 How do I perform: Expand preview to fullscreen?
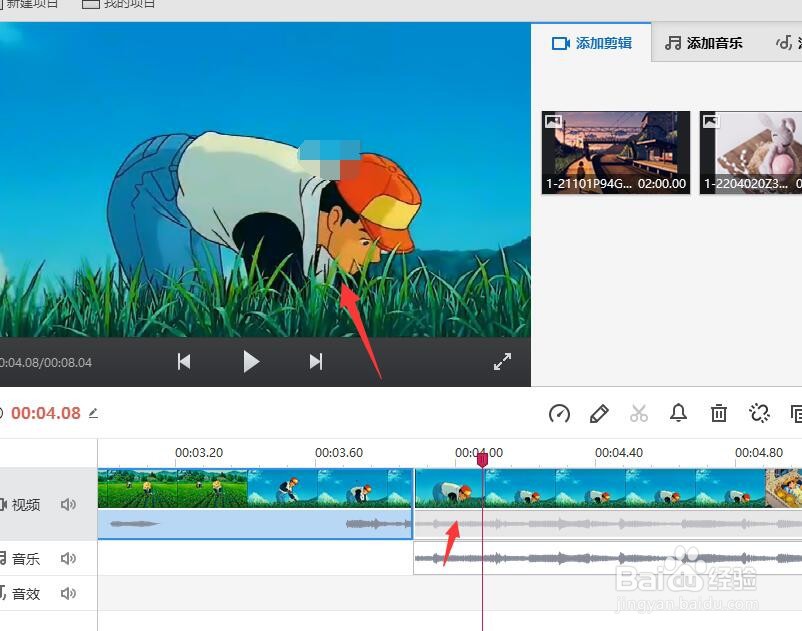(x=502, y=362)
